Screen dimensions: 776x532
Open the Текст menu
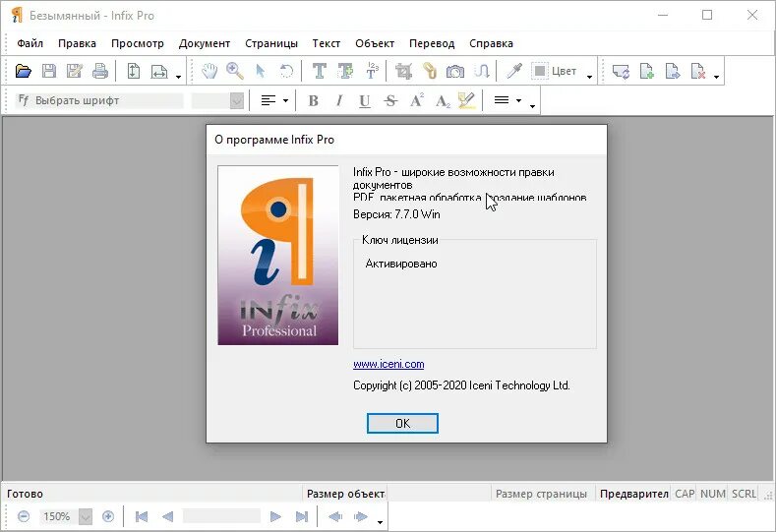(327, 43)
